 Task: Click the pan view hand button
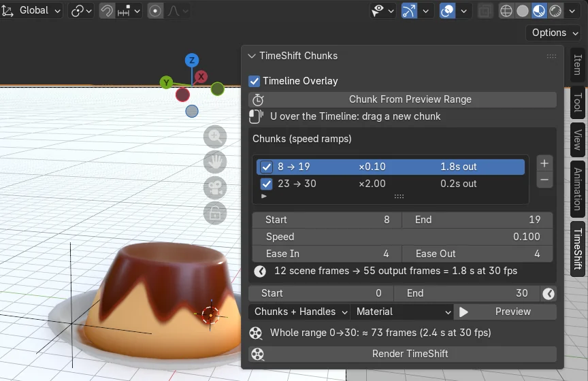click(x=215, y=162)
